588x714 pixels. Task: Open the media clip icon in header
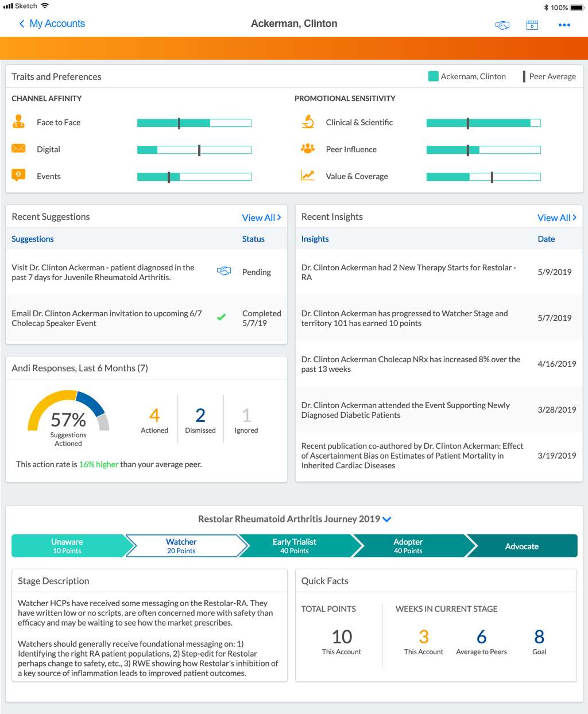pos(532,25)
